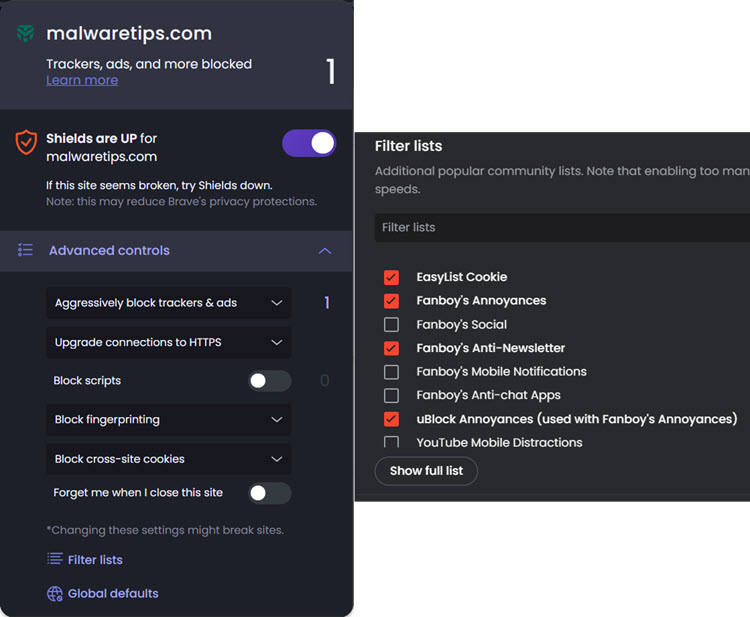Uncheck uBlock Annoyances filter list

[x=391, y=419]
